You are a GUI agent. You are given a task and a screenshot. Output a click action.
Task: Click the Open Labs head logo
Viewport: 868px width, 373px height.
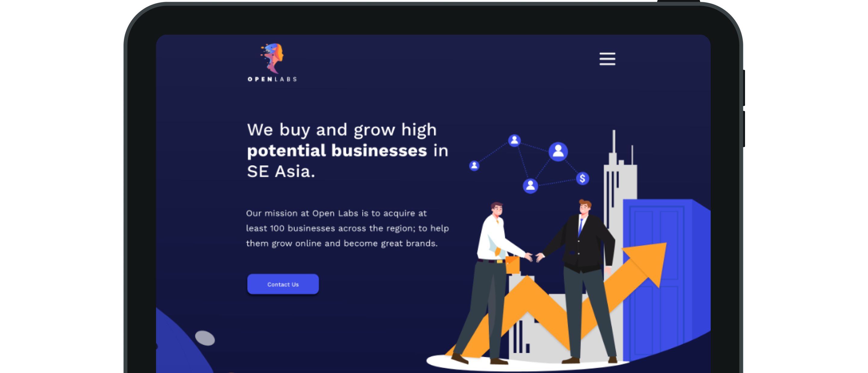coord(272,58)
